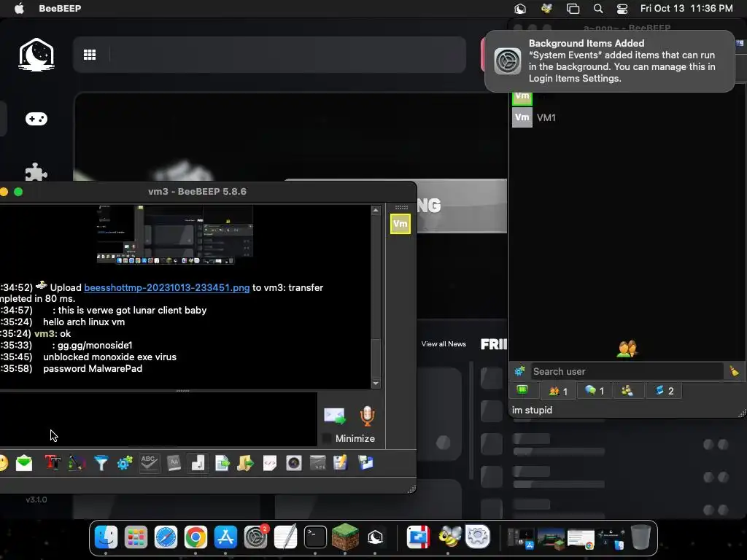Image resolution: width=747 pixels, height=560 pixels.
Task: Switch to the blue files tab showing 2
Action: (x=664, y=391)
